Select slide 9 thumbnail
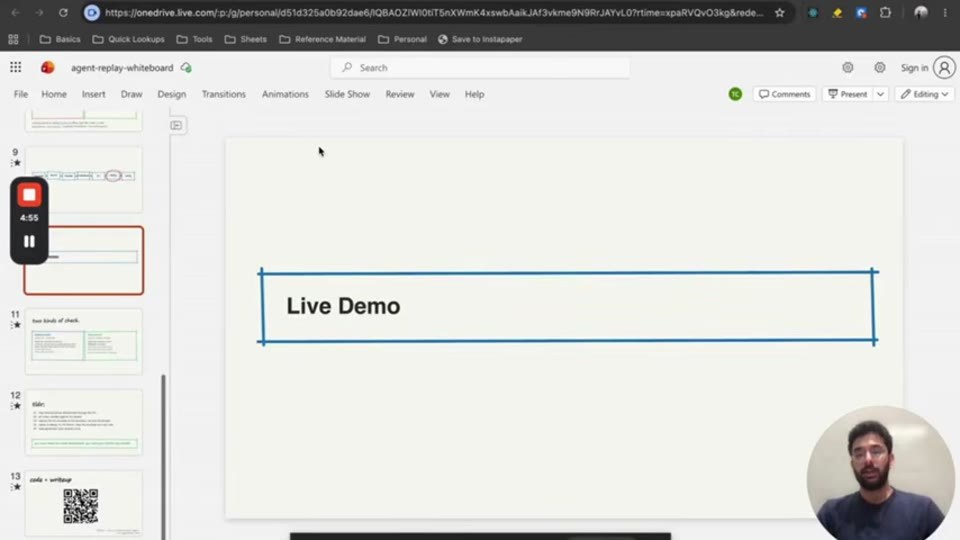Viewport: 960px width, 540px height. tap(83, 179)
